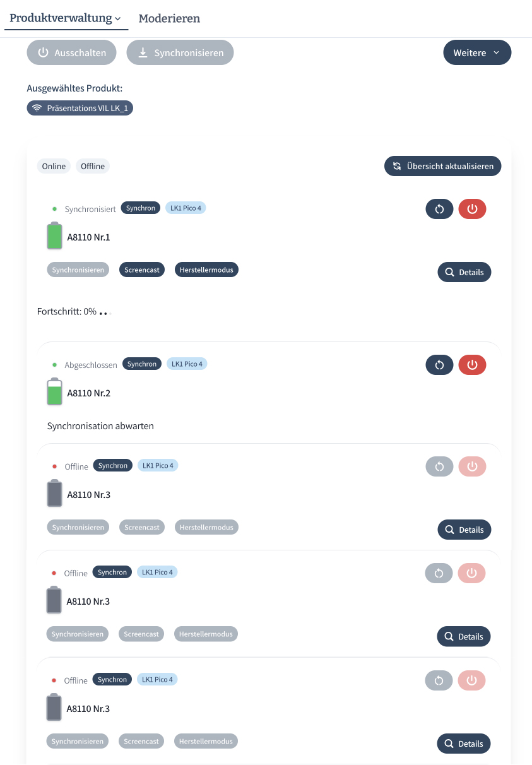Screen dimensions: 532x765
Task: Click the top Synchronisieren button
Action: [x=180, y=52]
